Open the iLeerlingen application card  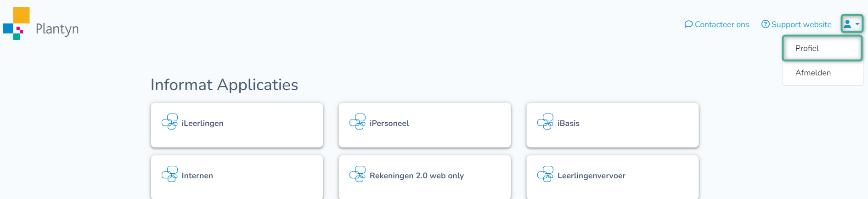[237, 125]
